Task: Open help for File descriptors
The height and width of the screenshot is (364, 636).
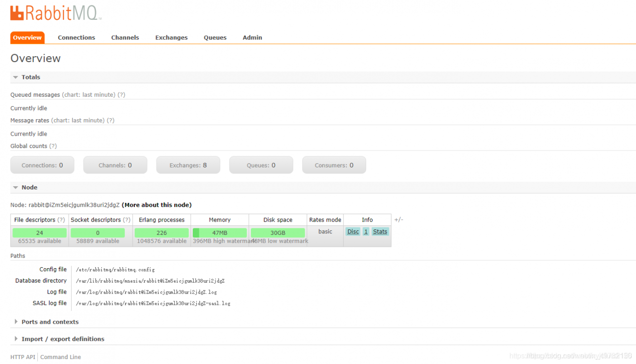Action: click(61, 220)
